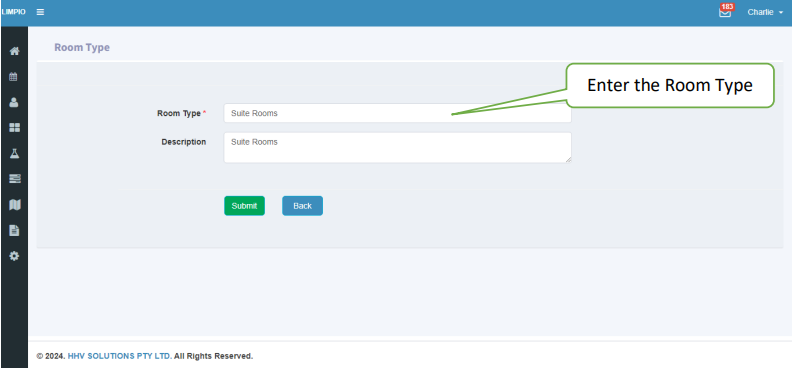Focus the Room Type input field
Screen dimensions: 792x368
398,113
